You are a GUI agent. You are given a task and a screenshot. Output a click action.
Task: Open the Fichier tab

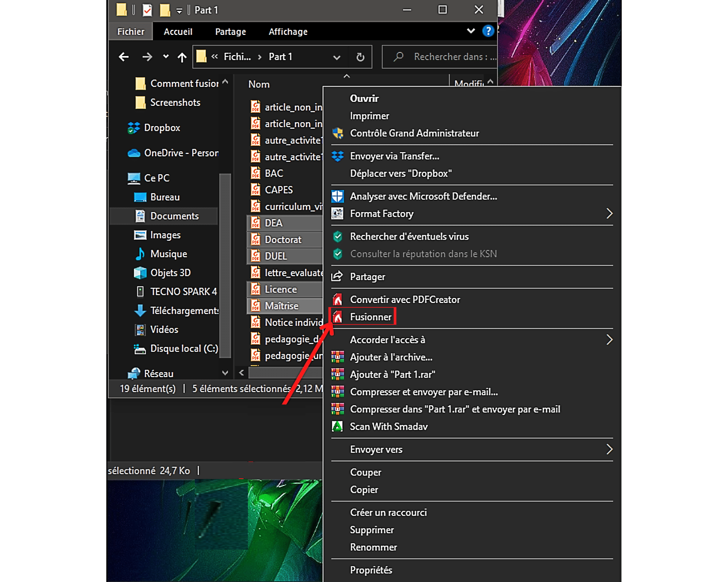(131, 32)
